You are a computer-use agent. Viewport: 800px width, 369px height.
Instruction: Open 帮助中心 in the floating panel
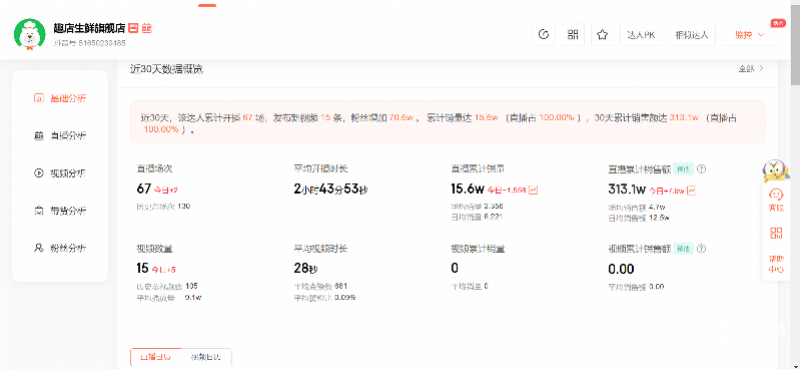coord(776,263)
